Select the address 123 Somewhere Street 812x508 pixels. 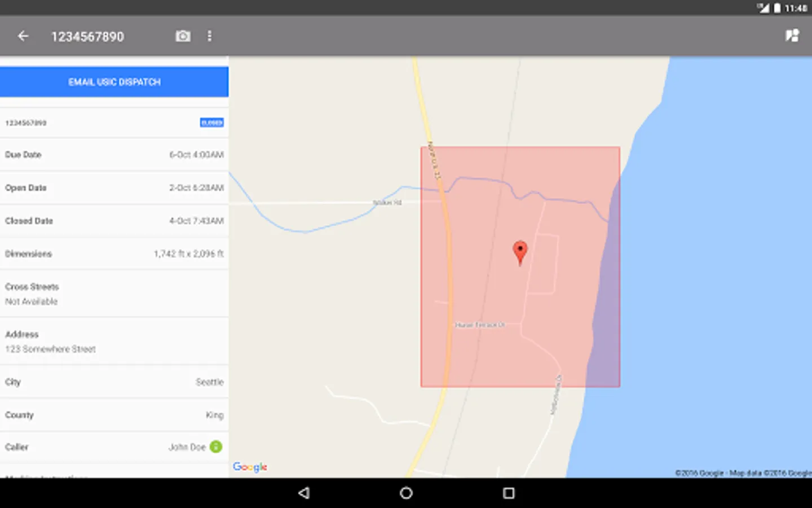pyautogui.click(x=51, y=349)
